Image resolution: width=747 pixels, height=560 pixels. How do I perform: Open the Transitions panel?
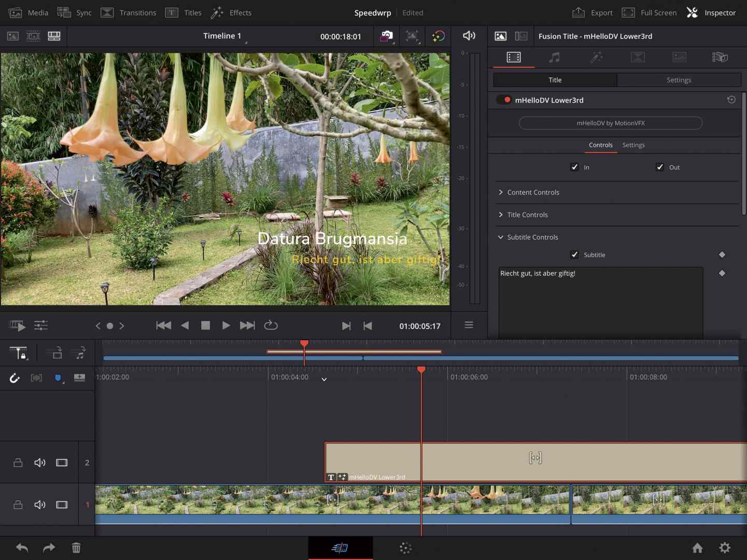coord(129,12)
